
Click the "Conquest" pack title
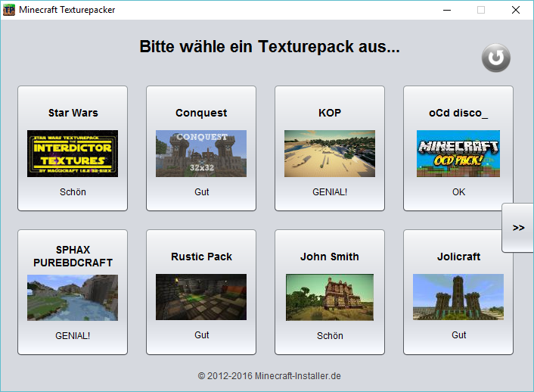coord(201,113)
